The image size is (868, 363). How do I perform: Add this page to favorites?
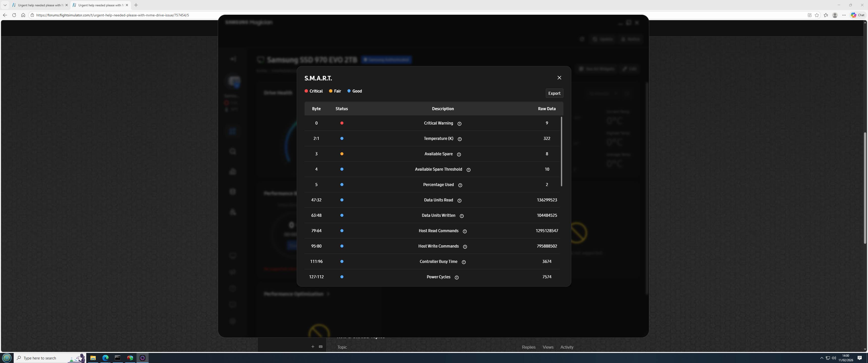click(817, 15)
